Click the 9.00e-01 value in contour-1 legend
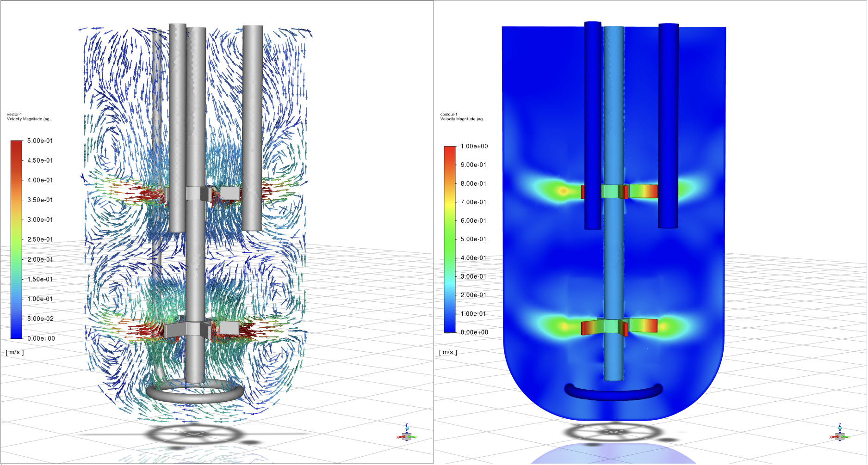868x465 pixels. (x=473, y=165)
